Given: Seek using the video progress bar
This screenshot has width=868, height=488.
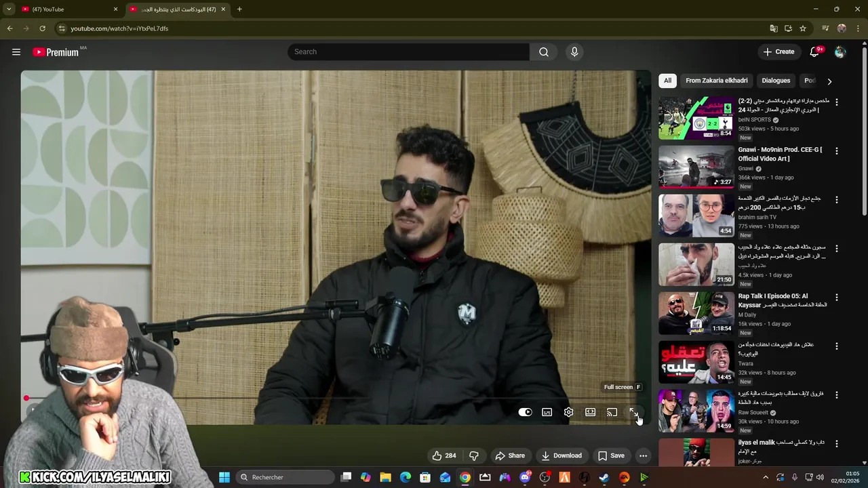Looking at the screenshot, I should coord(336,399).
